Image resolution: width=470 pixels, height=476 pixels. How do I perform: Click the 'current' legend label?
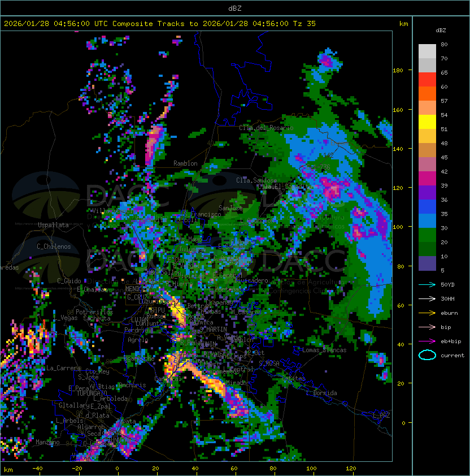point(452,356)
